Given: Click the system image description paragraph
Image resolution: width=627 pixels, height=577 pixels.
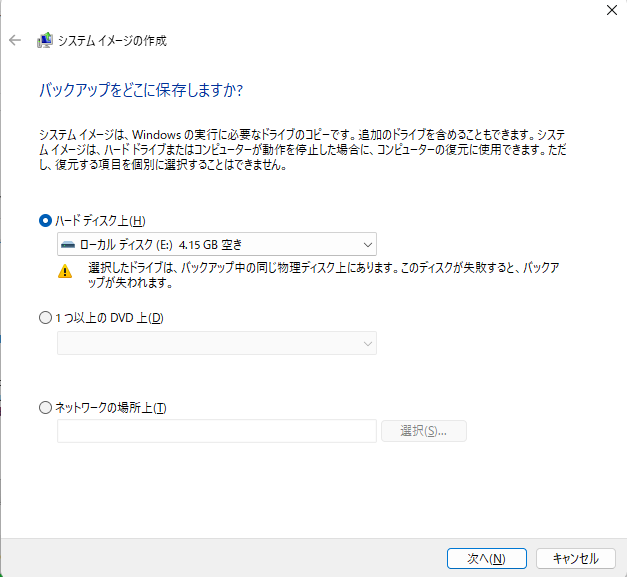Looking at the screenshot, I should point(303,150).
